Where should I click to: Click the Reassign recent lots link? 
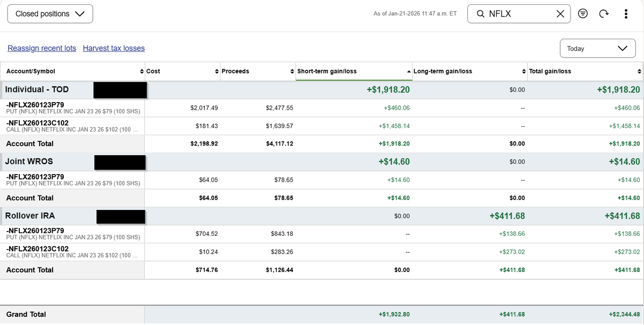(x=42, y=48)
